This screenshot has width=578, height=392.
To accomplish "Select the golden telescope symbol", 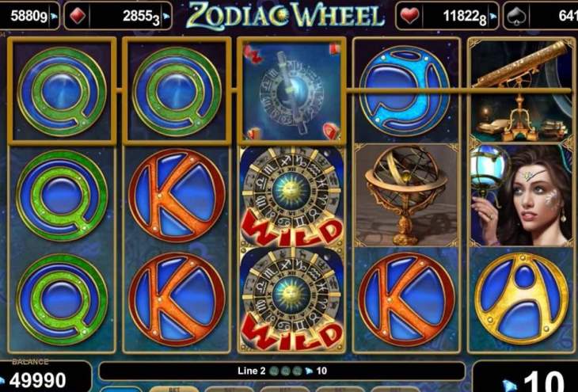I will (x=520, y=90).
